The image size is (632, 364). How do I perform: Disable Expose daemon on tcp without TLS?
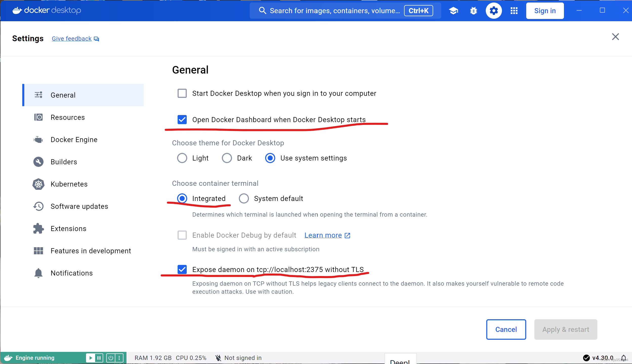coord(182,269)
